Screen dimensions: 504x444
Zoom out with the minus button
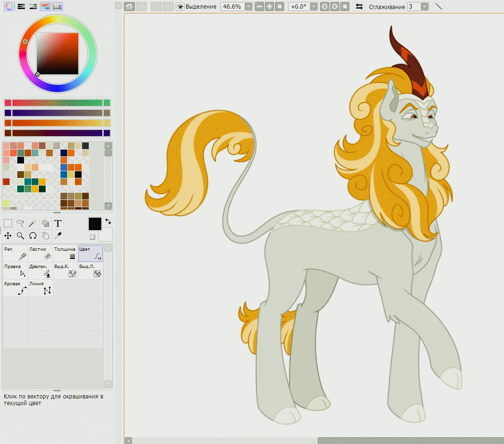coord(259,6)
